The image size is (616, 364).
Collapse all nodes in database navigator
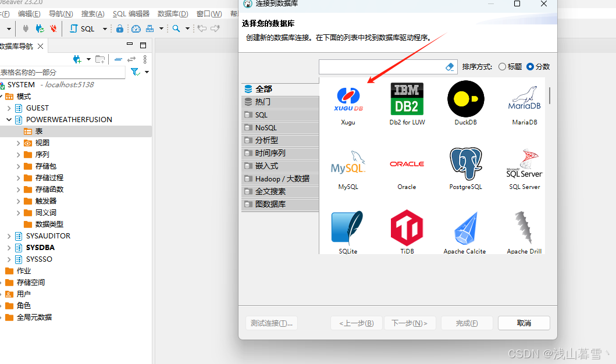[118, 59]
